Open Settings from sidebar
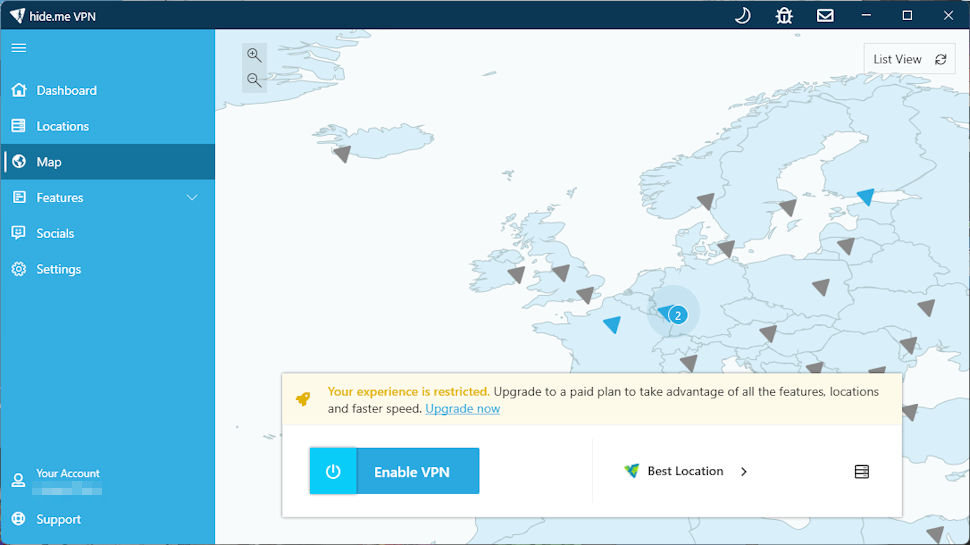 click(108, 269)
